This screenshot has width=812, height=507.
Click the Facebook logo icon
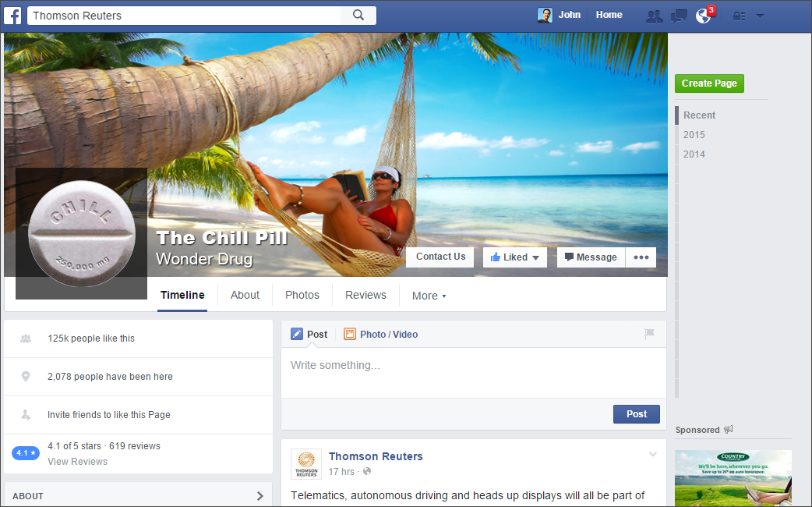point(13,16)
